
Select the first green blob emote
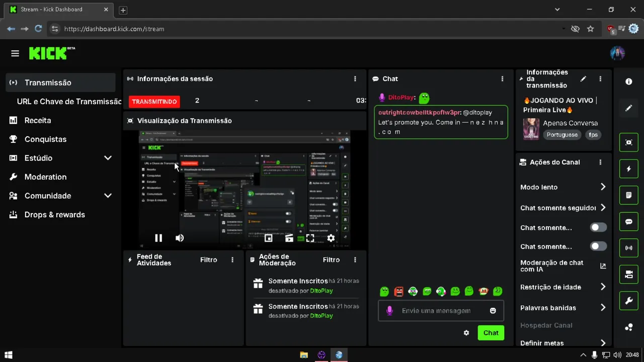384,291
